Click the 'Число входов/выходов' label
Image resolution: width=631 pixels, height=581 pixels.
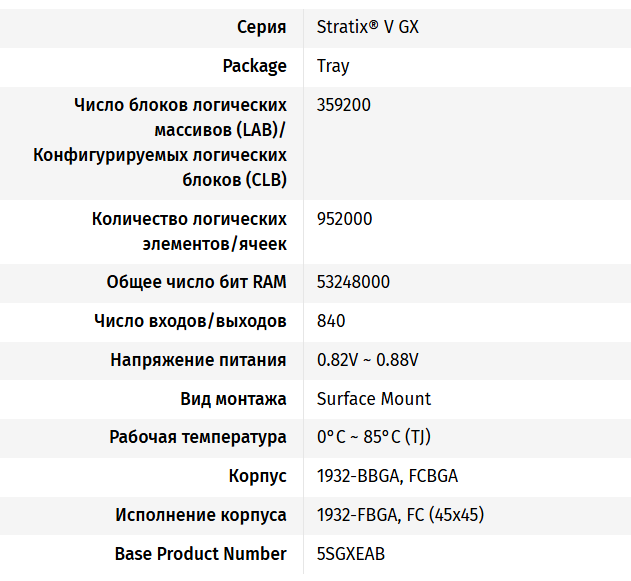pos(190,321)
